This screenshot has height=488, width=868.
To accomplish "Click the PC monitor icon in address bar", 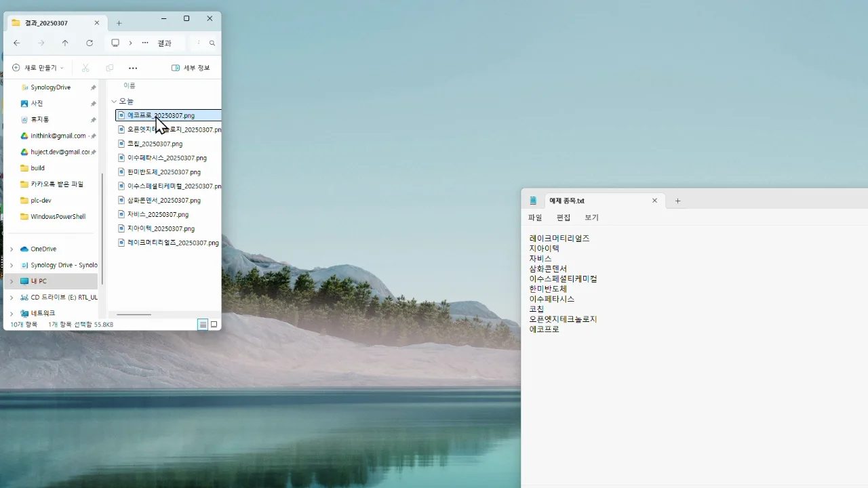I will click(115, 43).
